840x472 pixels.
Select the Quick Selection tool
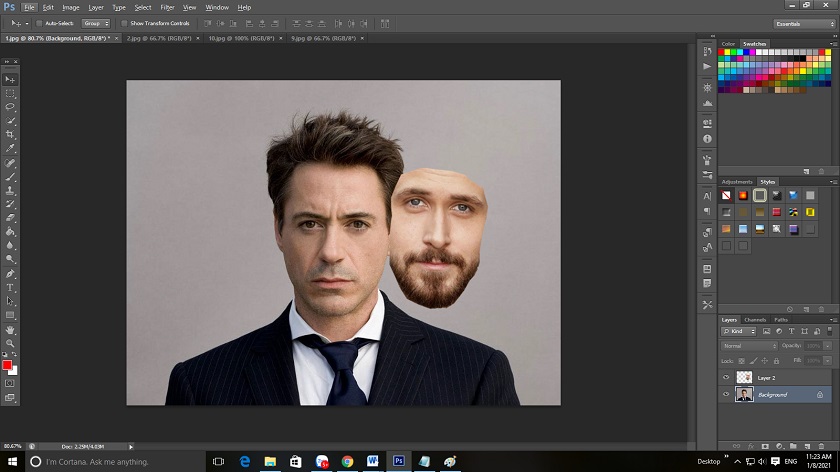click(x=10, y=121)
